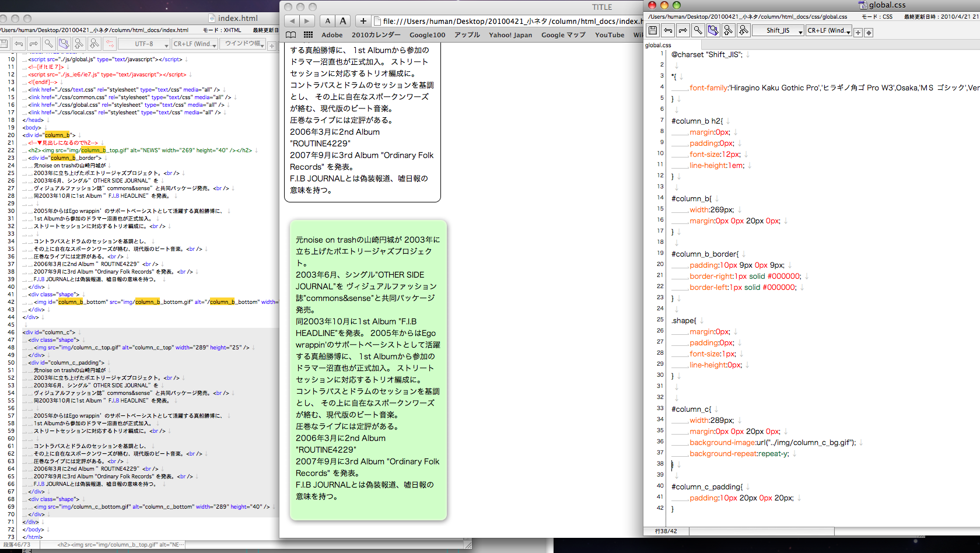Redo edit in the index.html window
The width and height of the screenshot is (980, 553).
[x=34, y=44]
